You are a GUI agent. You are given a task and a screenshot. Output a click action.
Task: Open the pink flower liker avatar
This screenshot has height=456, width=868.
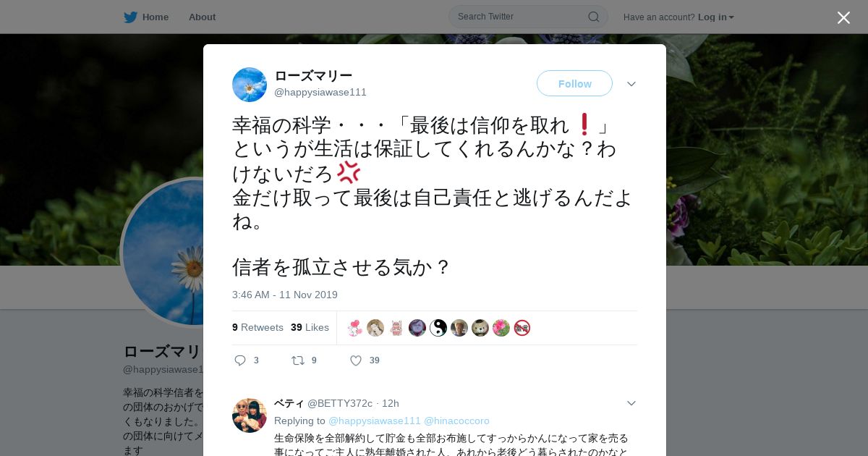pos(501,328)
